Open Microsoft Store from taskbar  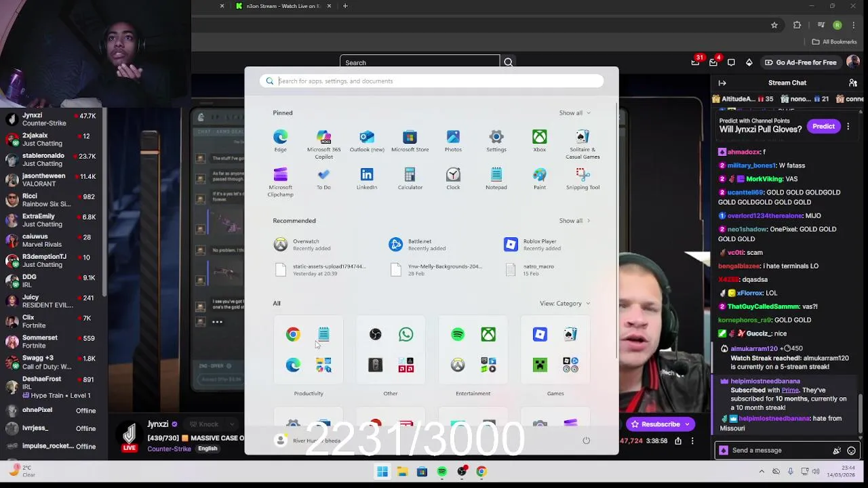click(422, 472)
